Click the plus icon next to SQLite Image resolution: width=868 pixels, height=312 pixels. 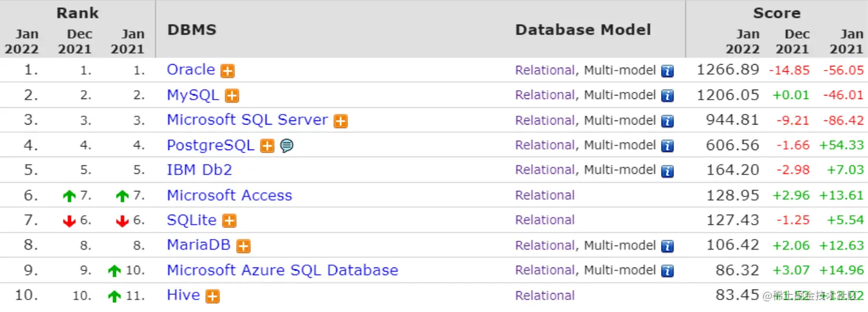tap(229, 221)
